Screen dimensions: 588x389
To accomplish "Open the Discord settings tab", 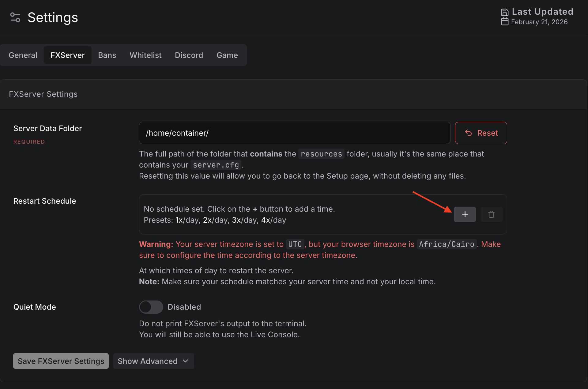I will (189, 55).
